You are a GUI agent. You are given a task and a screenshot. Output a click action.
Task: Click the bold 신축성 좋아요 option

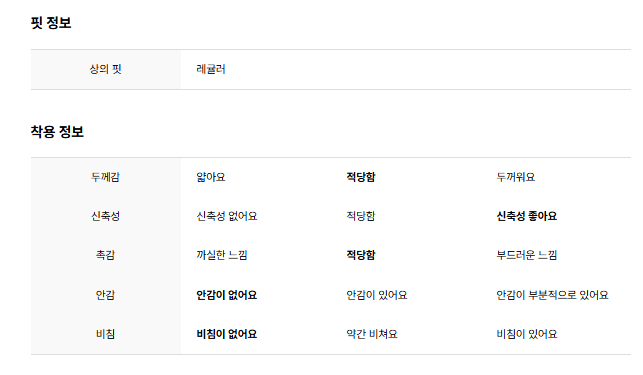[527, 216]
